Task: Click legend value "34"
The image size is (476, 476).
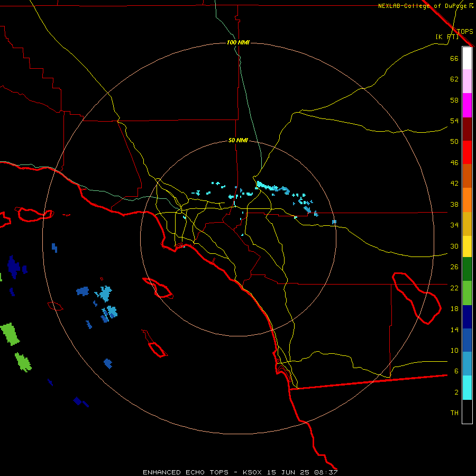Action: [454, 225]
